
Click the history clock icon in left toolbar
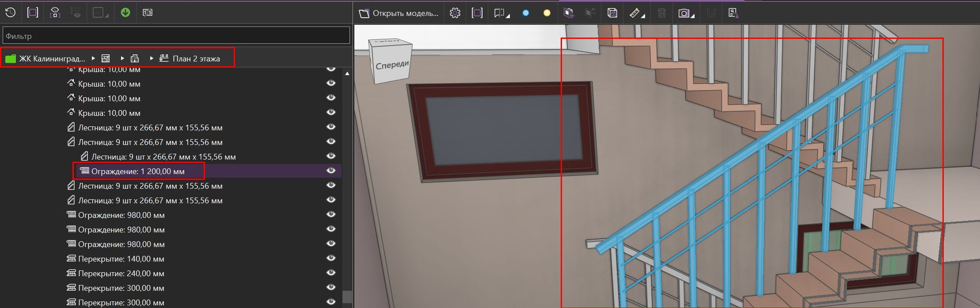[x=10, y=12]
